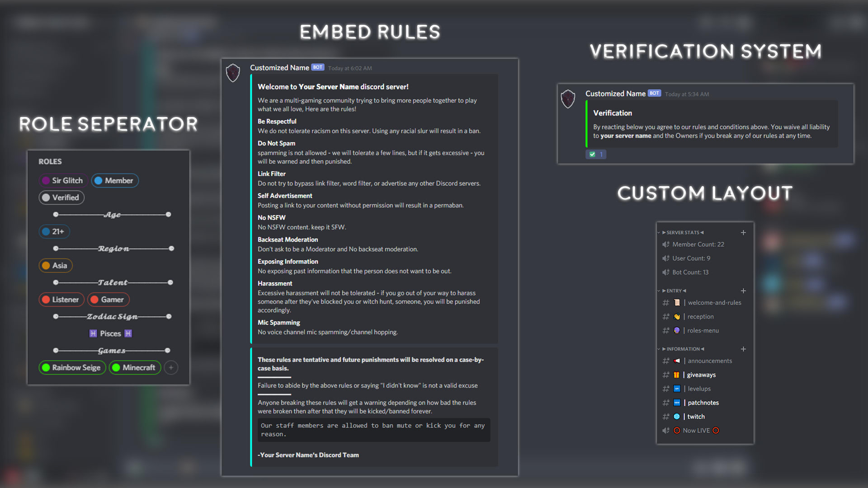
Task: Click the waving hand icon on reception channel
Action: click(x=676, y=316)
